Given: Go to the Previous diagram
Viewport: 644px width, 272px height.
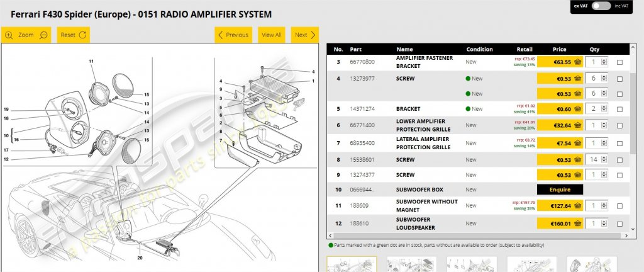Looking at the screenshot, I should click(233, 35).
